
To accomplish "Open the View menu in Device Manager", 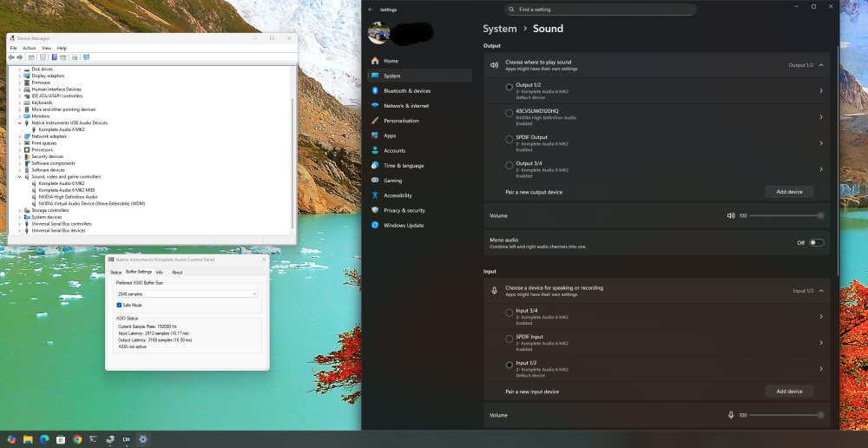I will point(47,48).
